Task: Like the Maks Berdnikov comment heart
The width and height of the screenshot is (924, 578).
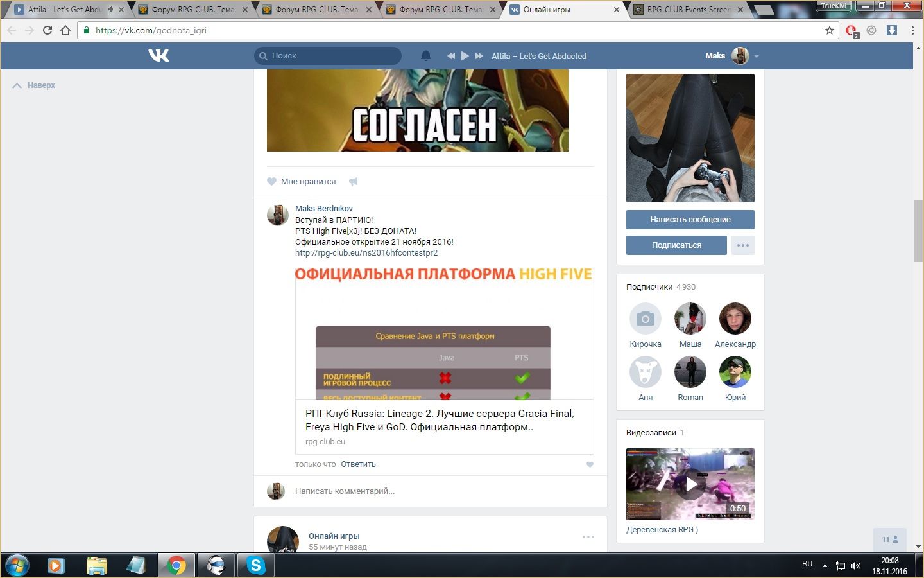Action: (x=590, y=464)
